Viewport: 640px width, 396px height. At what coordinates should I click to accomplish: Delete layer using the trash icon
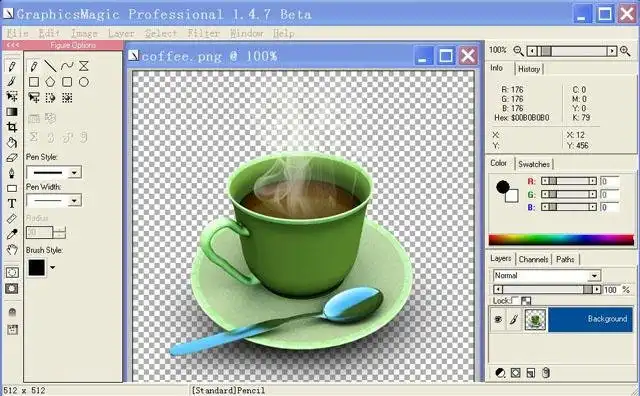tap(546, 372)
